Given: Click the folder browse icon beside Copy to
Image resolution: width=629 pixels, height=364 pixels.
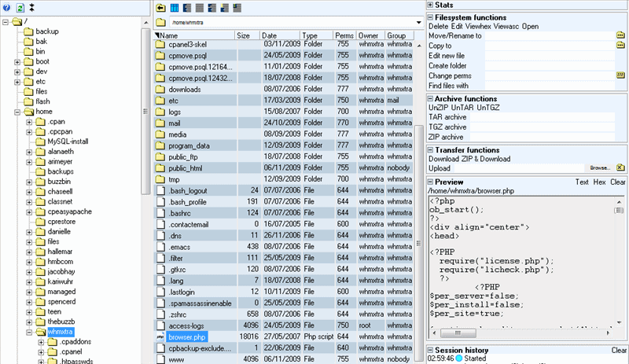Looking at the screenshot, I should pos(621,46).
